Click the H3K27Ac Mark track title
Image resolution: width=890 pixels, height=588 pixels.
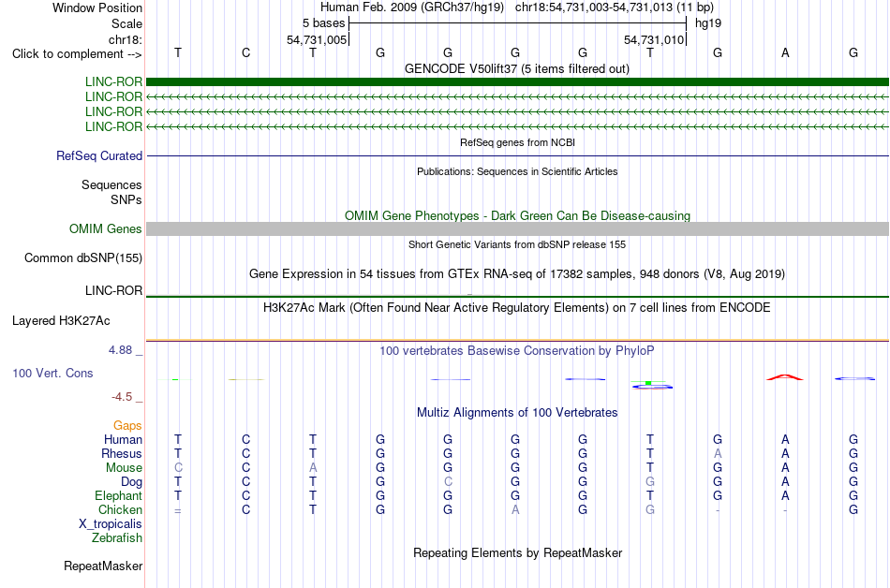pos(517,308)
